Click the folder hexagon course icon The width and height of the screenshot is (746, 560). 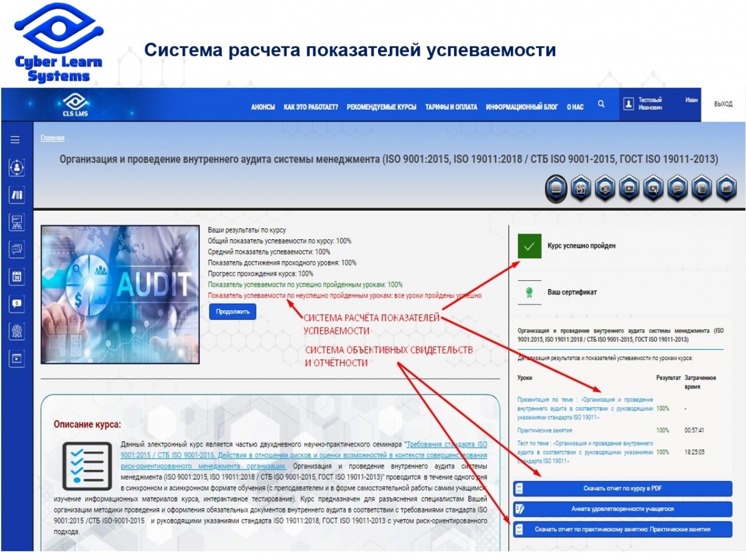click(725, 188)
